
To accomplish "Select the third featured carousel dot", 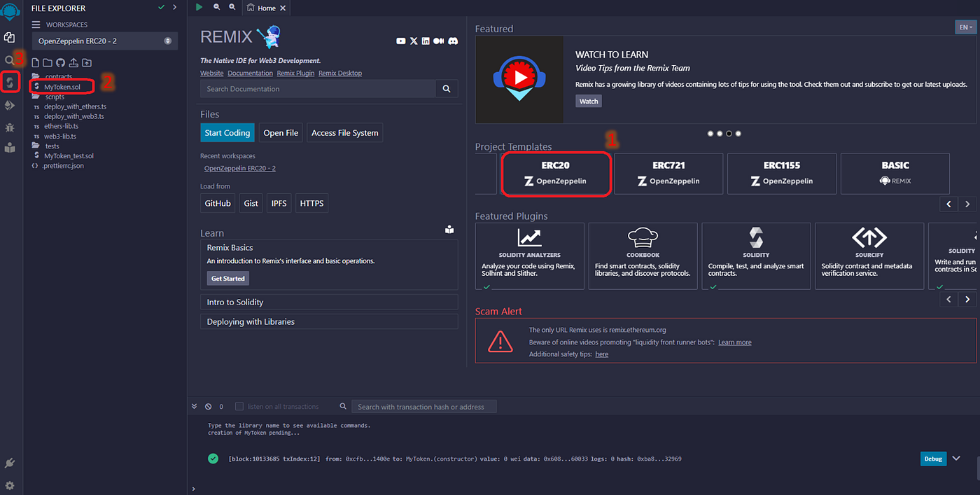I will click(x=729, y=133).
